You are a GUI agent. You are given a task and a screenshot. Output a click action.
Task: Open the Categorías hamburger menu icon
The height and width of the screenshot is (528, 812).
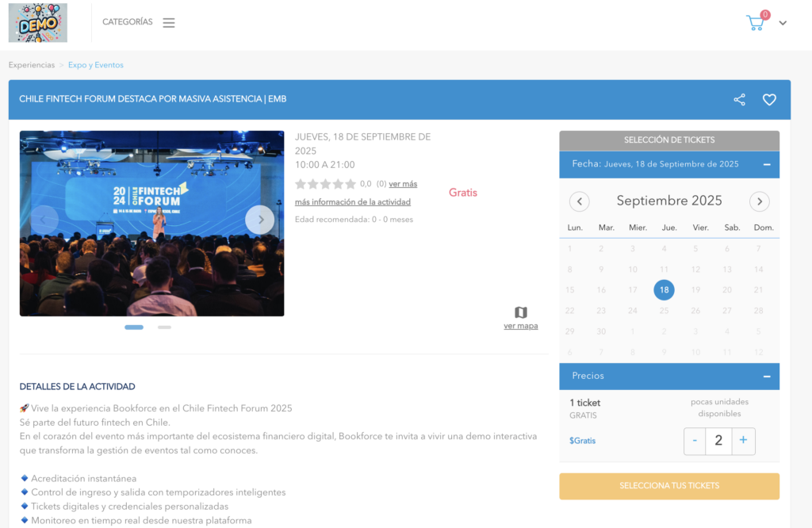169,23
